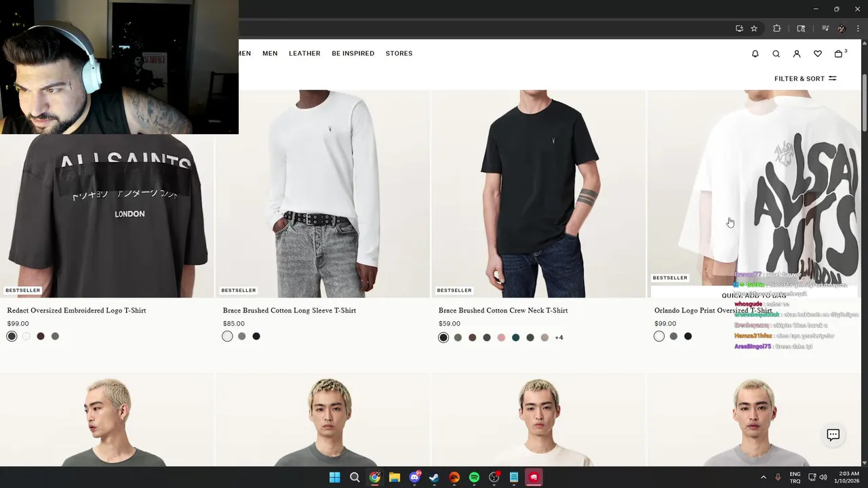Open the shopping bag with 3 items
The width and height of the screenshot is (868, 488).
coord(840,54)
